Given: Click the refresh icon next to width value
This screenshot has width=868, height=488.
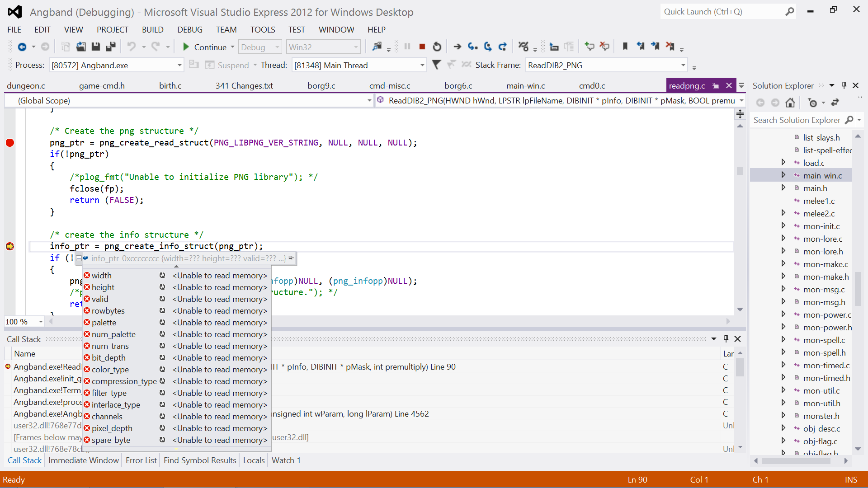Looking at the screenshot, I should pyautogui.click(x=162, y=275).
